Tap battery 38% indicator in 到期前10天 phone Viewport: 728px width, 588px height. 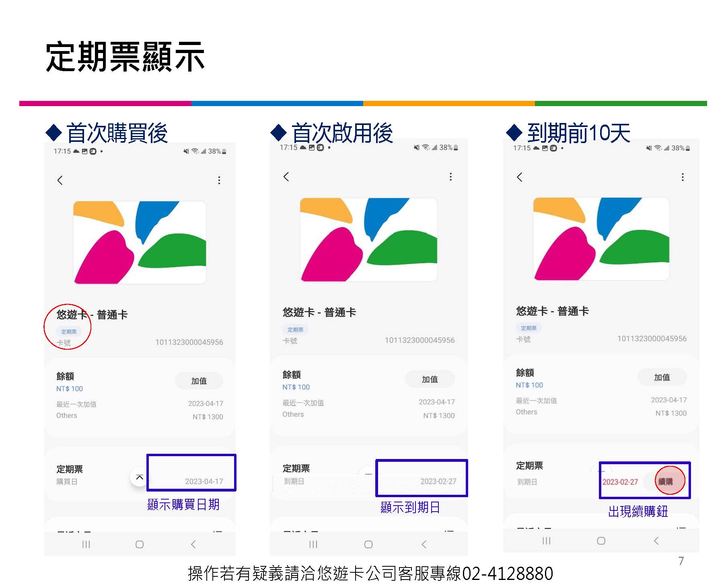coord(681,148)
